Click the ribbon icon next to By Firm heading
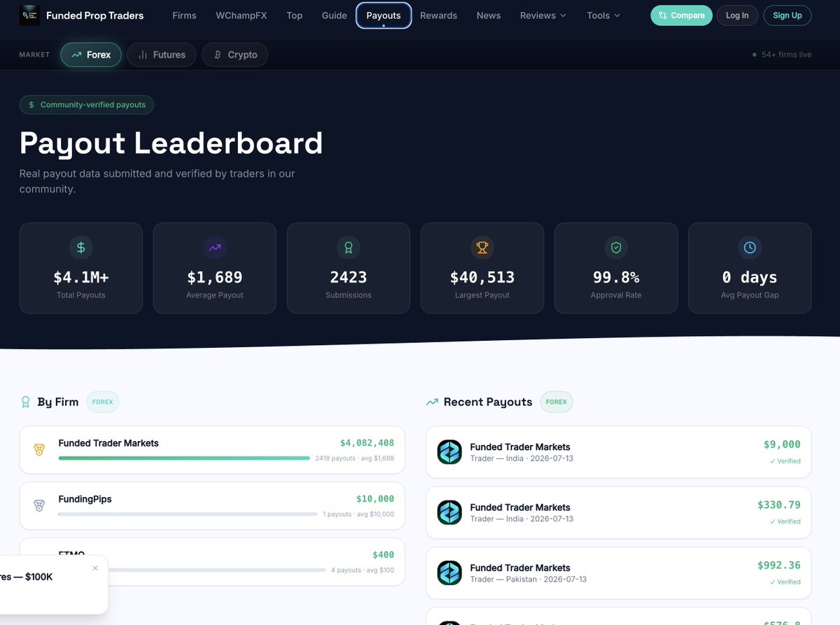 26,402
